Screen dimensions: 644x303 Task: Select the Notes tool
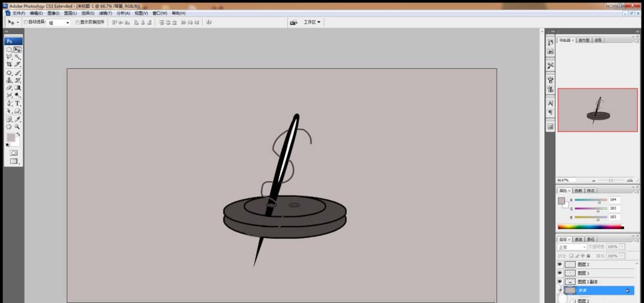click(x=8, y=119)
